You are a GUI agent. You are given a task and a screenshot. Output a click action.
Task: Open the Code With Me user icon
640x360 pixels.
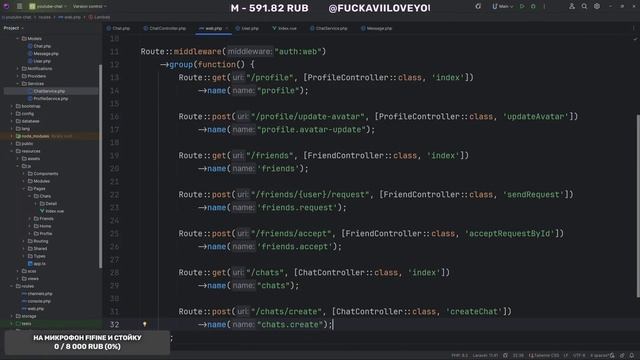pyautogui.click(x=572, y=7)
